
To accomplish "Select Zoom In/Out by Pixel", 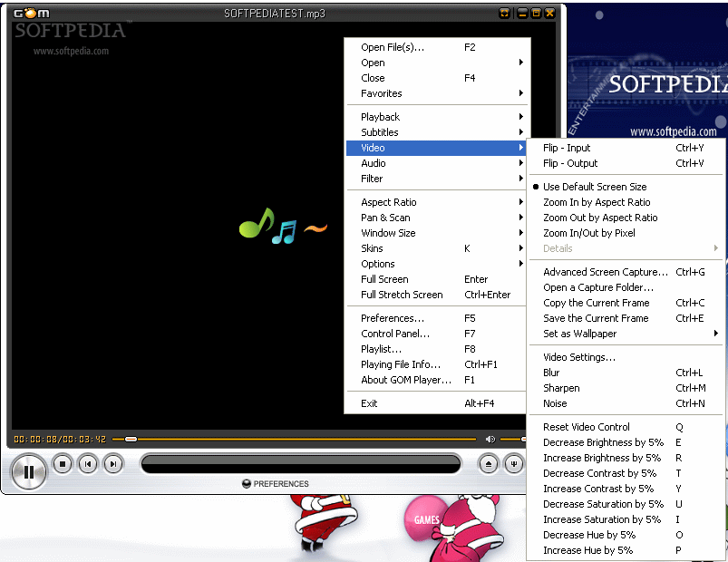I will [626, 232].
